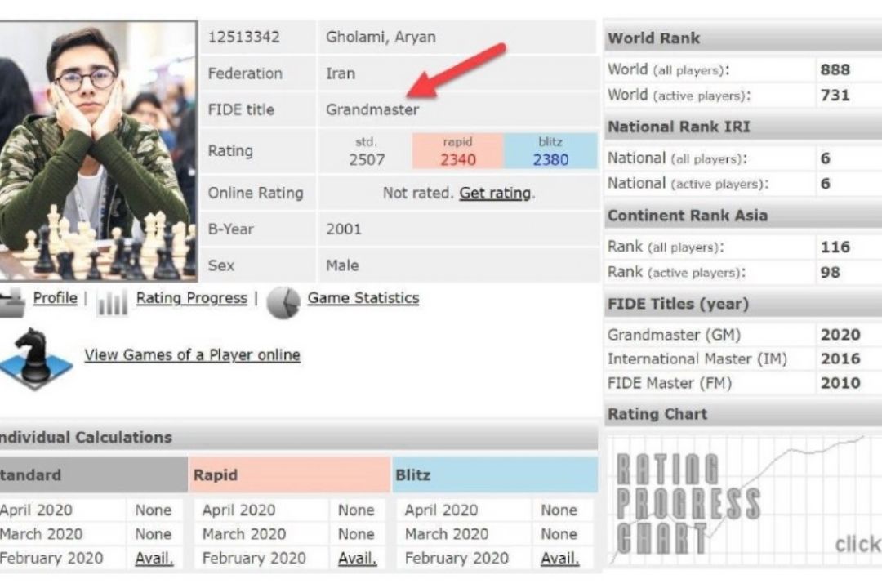
Task: Click the Continent Rank Asia header
Action: click(743, 216)
